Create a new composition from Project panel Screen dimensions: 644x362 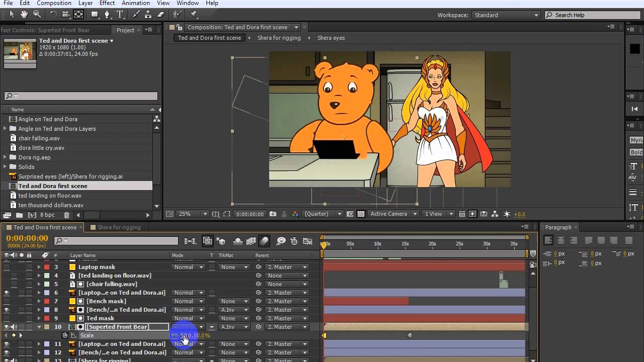(31, 215)
